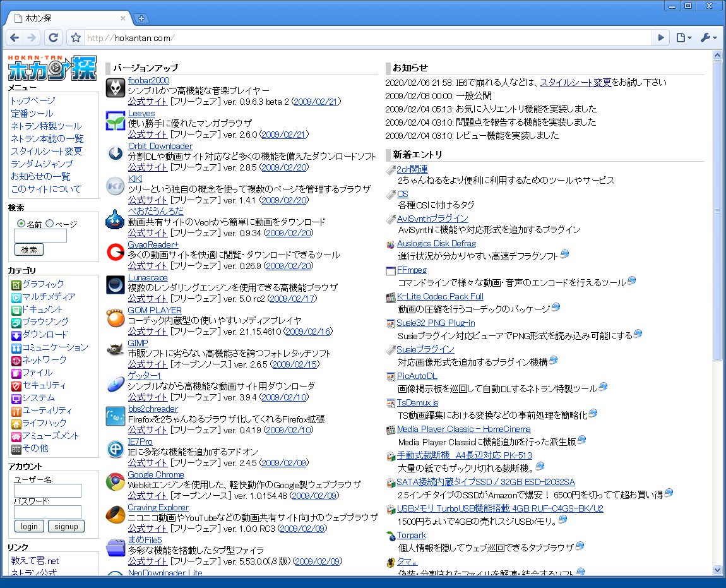The width and height of the screenshot is (726, 588).
Task: Open a new tab with the plus button
Action: (141, 18)
